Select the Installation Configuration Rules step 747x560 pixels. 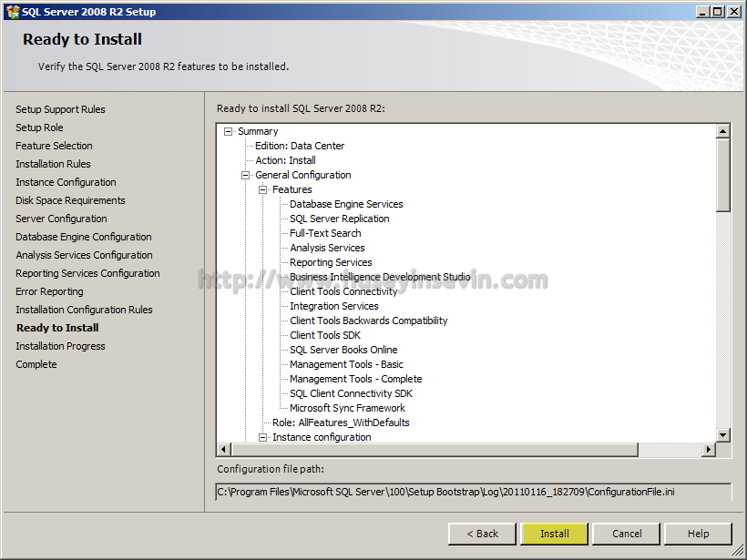coord(85,310)
